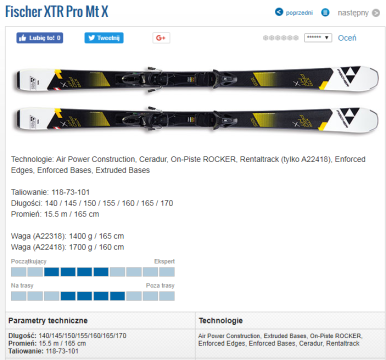This screenshot has width=386, height=360.
Task: Click the 'Poza trasy' terrain scale label
Action: (160, 286)
